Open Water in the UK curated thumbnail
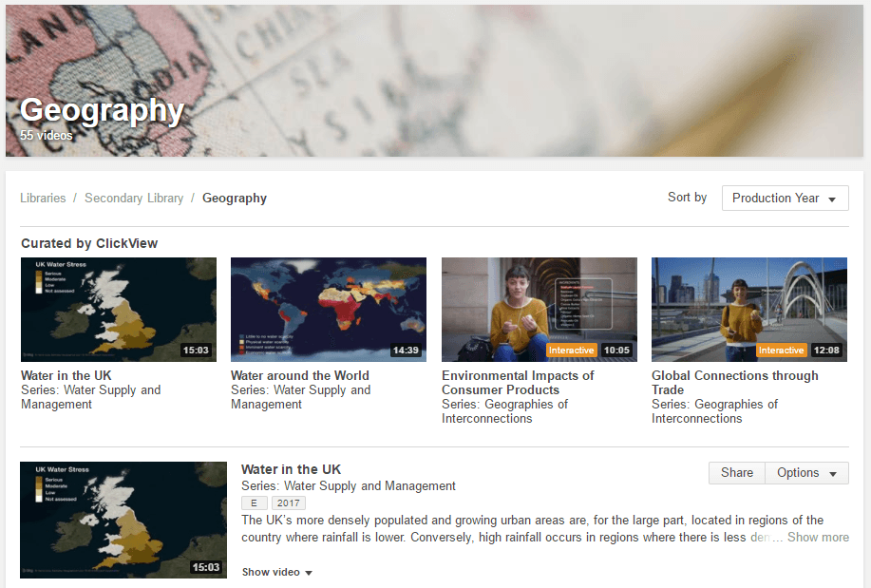871x588 pixels. (x=119, y=310)
